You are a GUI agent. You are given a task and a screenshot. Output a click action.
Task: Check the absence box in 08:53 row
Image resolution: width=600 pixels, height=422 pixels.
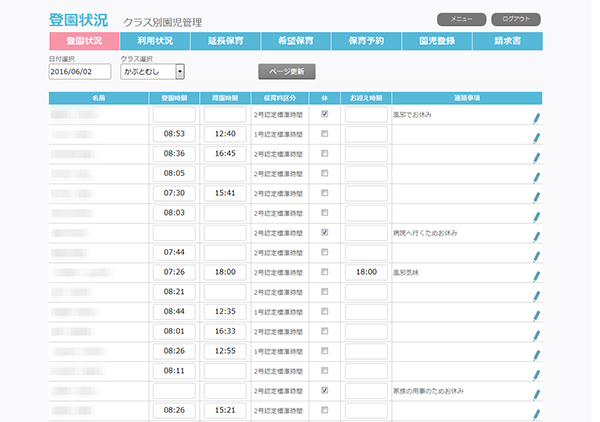pyautogui.click(x=324, y=134)
